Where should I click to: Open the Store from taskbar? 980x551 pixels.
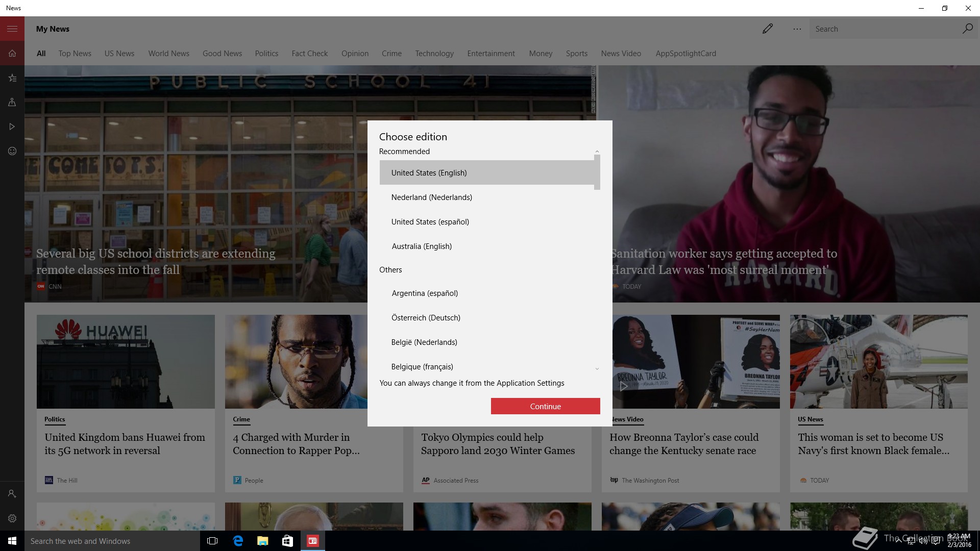click(x=288, y=541)
